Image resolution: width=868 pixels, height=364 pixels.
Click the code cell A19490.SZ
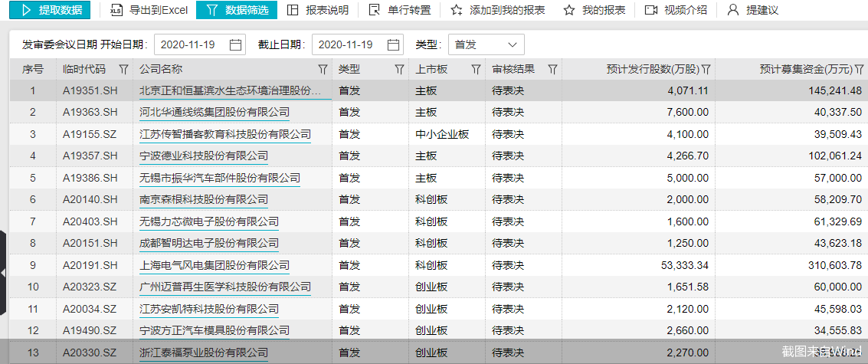coord(90,331)
